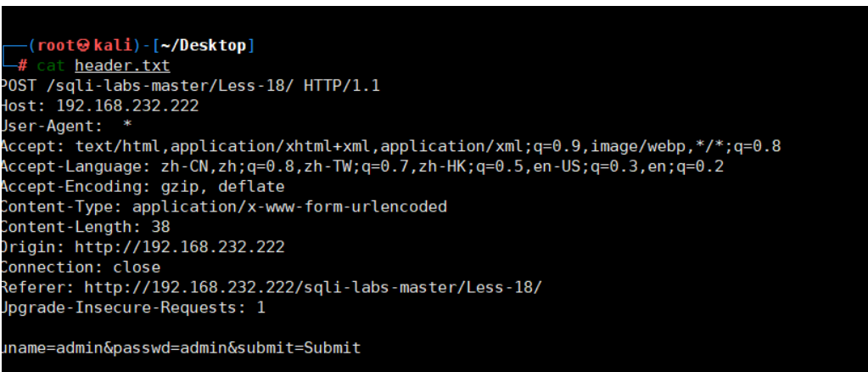This screenshot has height=372, width=868.
Task: Click the Referer URL ending in Less-18/
Action: [313, 287]
